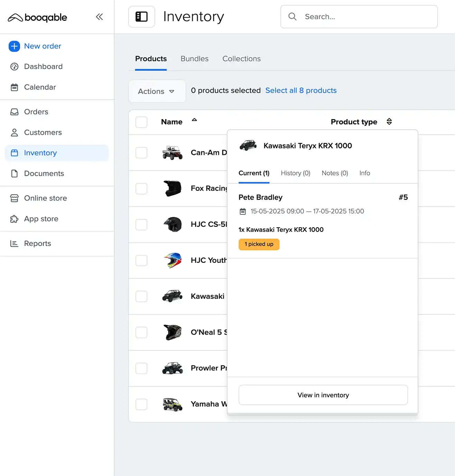Open Reports using the chart icon
455x476 pixels.
(x=14, y=244)
